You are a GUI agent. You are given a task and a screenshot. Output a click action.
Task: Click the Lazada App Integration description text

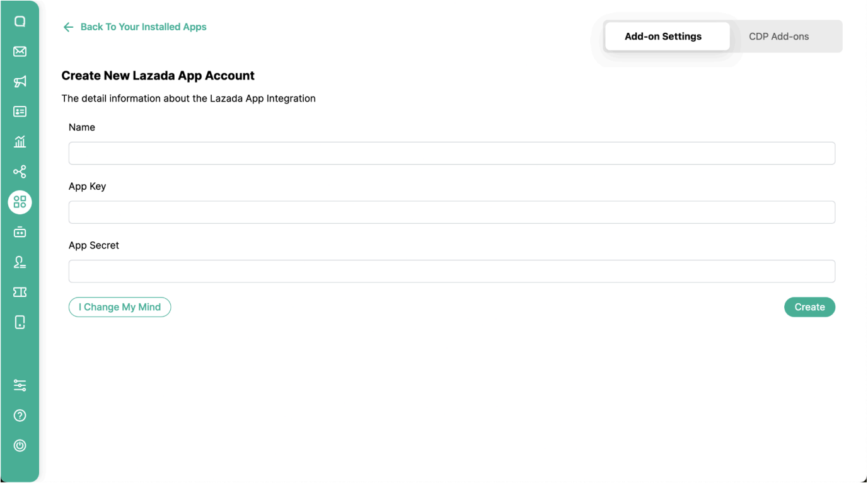188,98
